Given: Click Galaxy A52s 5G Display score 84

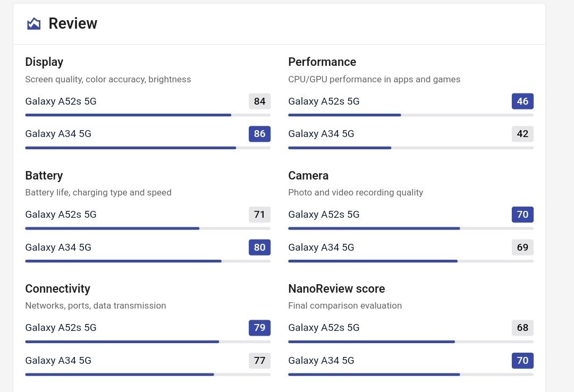Looking at the screenshot, I should pos(259,101).
